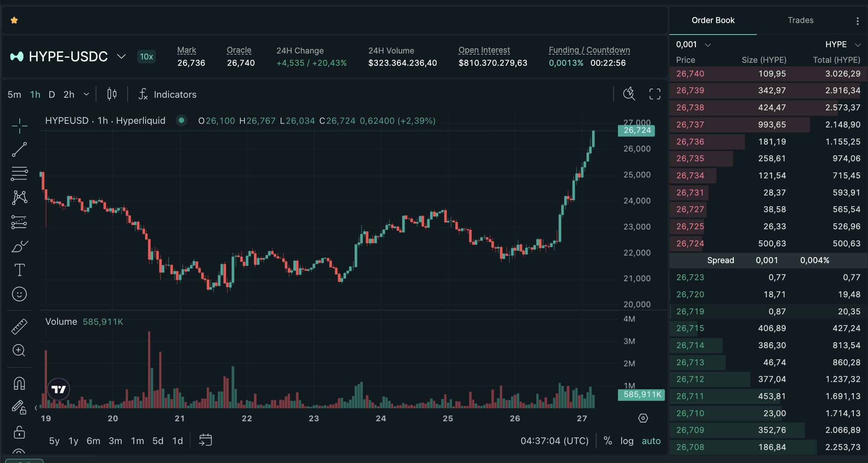Select the crosshair cursor tool
The height and width of the screenshot is (463, 868).
19,126
